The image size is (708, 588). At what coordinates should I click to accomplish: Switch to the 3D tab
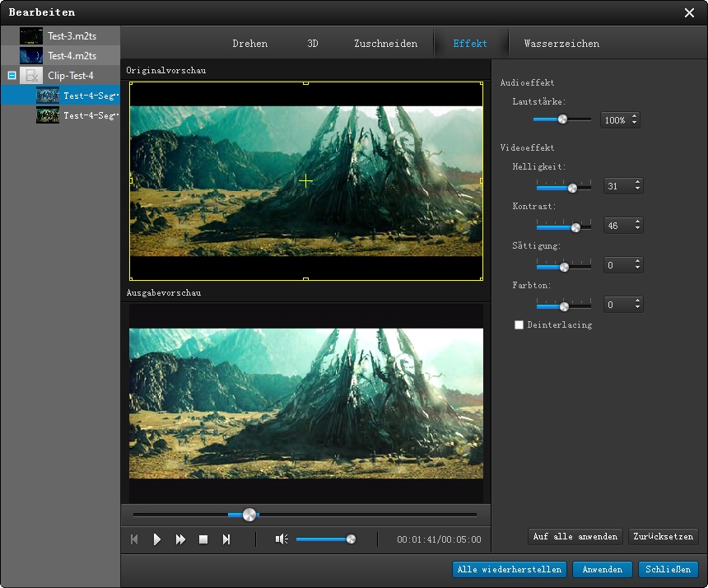tap(313, 44)
